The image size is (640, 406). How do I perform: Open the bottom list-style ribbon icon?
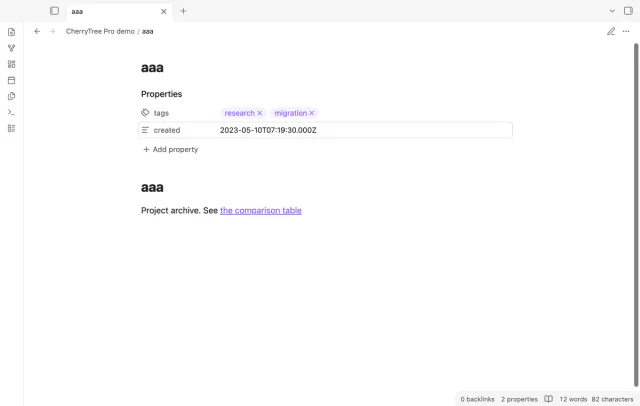(11, 128)
